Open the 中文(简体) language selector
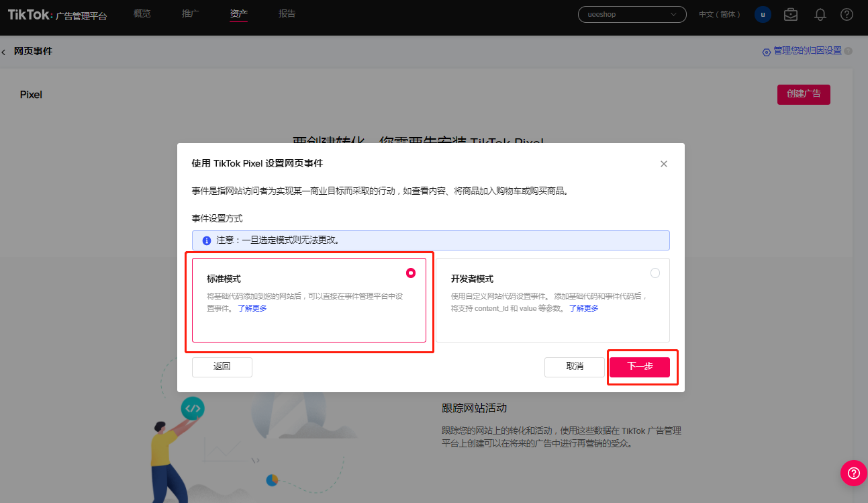Screen dimensions: 868x503 coord(720,14)
